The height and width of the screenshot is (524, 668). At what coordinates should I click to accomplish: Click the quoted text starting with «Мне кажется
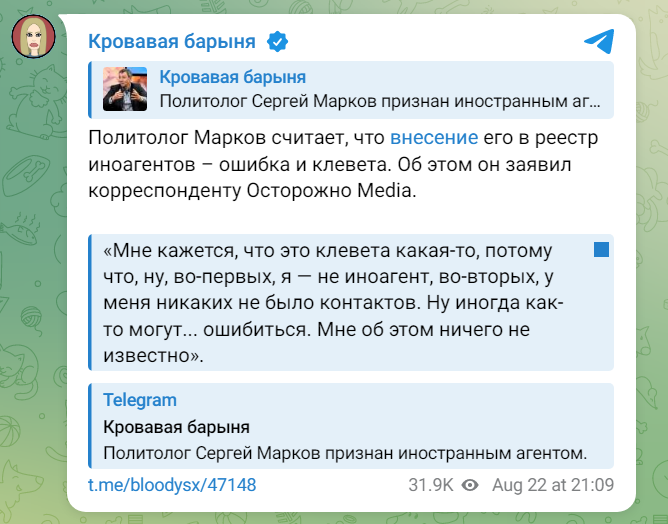[330, 301]
